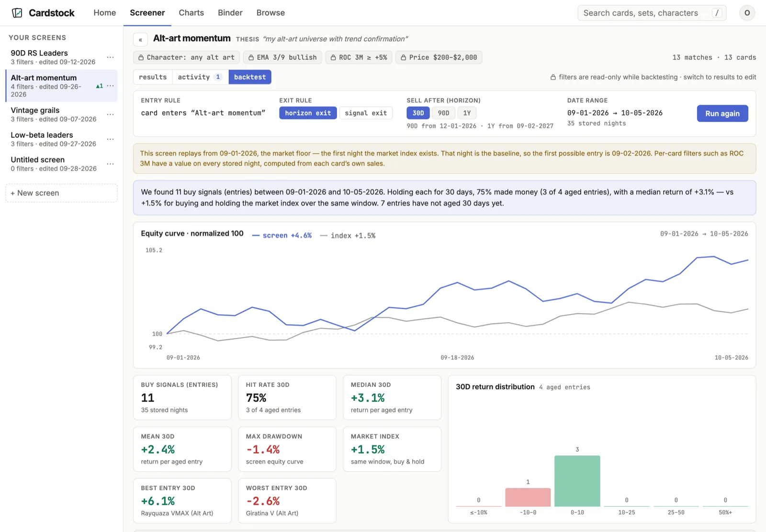
Task: Set sell-after horizon to 1Y
Action: click(x=467, y=113)
